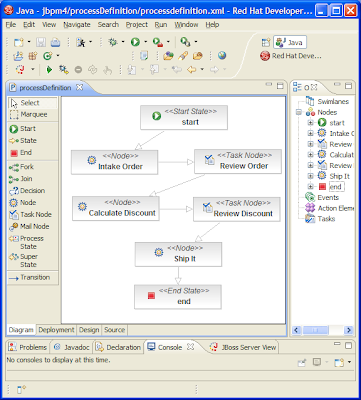Click the green bug Debug icon
This screenshot has width=361, height=400.
pyautogui.click(x=113, y=42)
